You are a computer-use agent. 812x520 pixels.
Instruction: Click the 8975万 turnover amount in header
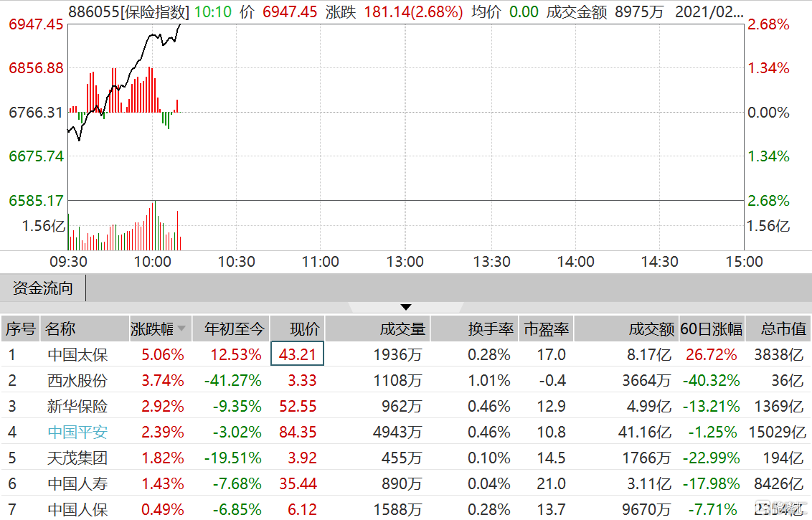pos(639,11)
